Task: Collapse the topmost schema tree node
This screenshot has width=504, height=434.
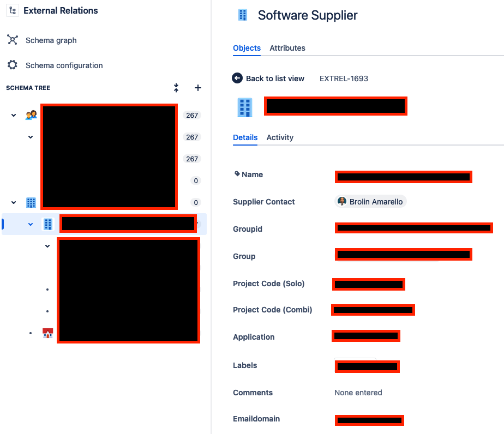Action: (x=13, y=114)
